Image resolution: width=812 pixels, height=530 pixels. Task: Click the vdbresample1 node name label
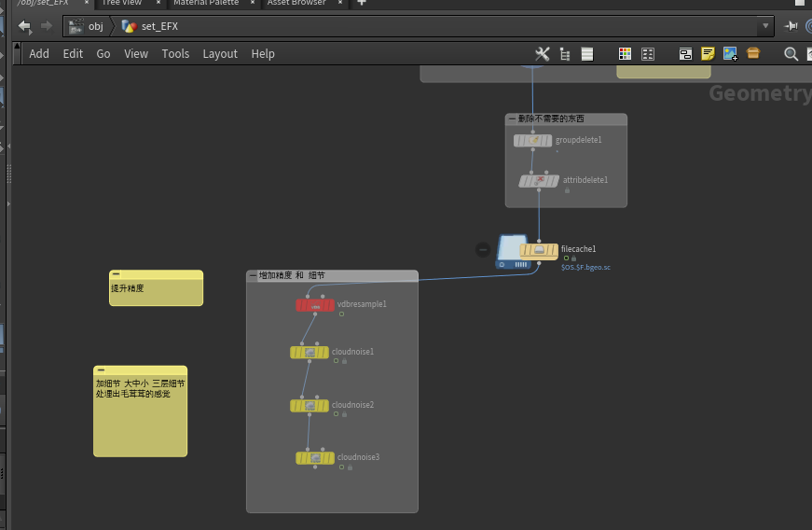pos(362,304)
